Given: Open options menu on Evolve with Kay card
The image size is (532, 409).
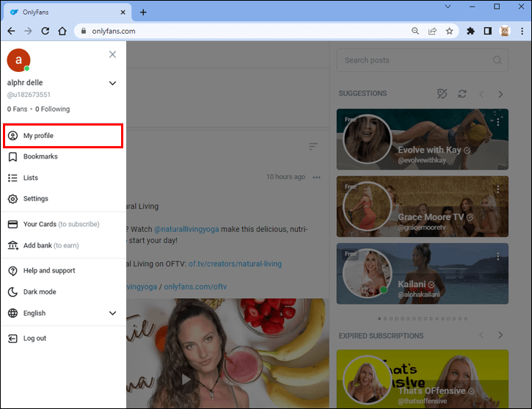Looking at the screenshot, I should pos(498,122).
